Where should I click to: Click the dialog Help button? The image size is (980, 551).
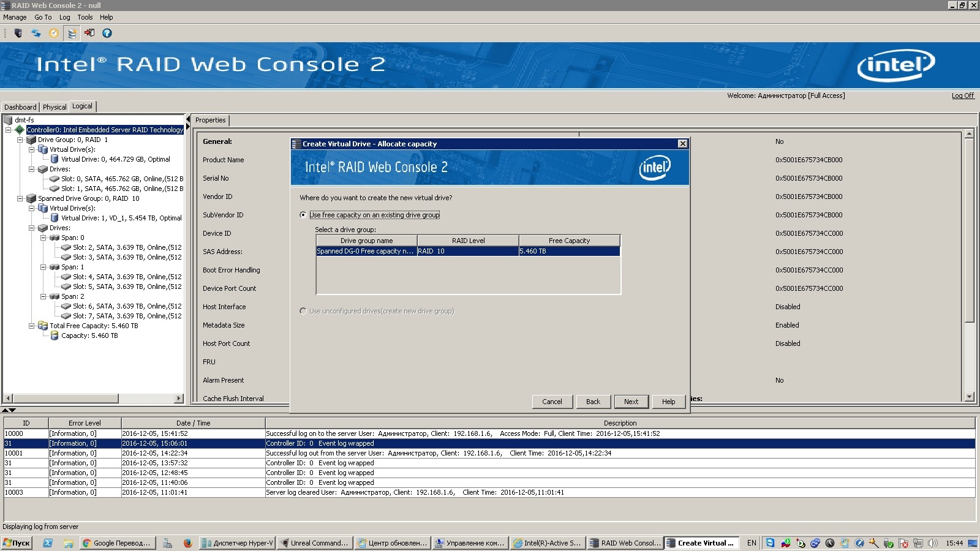(x=668, y=402)
